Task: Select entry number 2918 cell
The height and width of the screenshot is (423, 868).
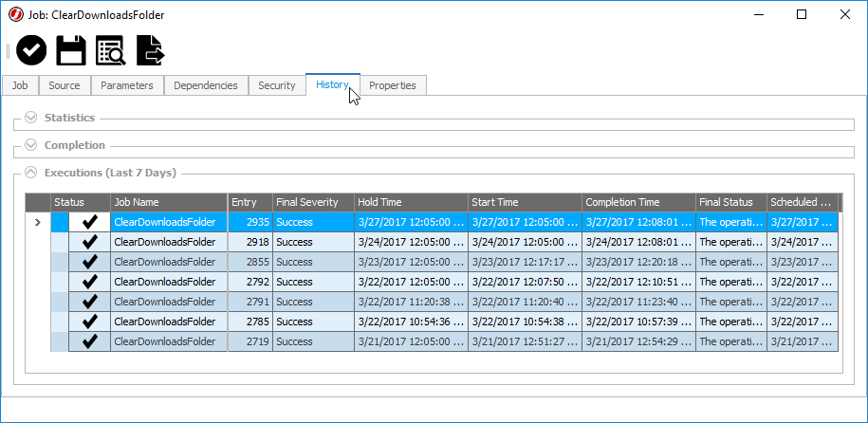Action: pos(250,242)
